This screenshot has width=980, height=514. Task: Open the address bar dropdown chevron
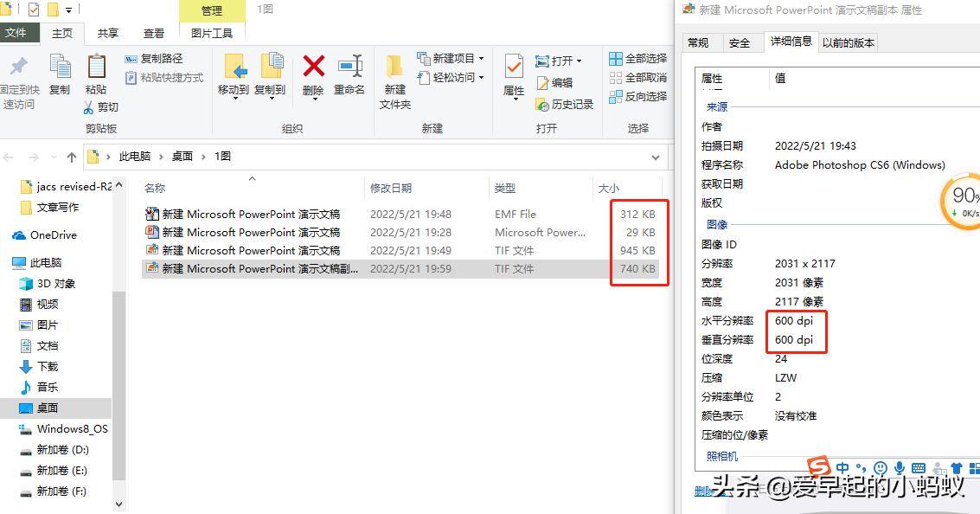[x=656, y=157]
